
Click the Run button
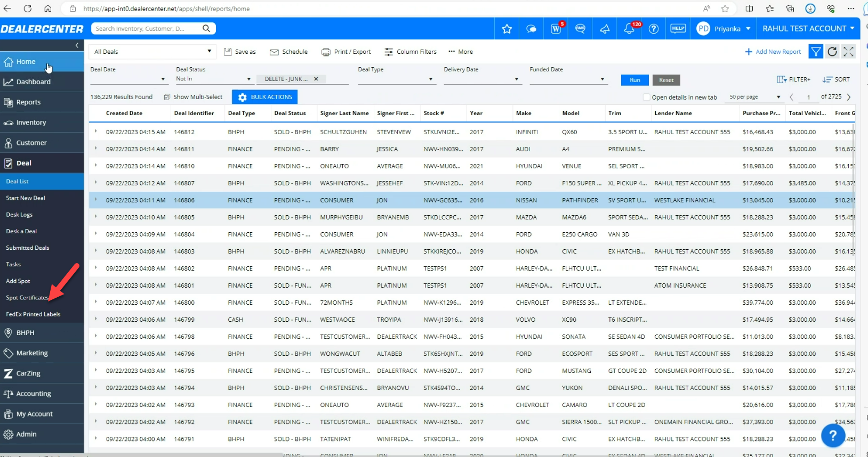coord(634,80)
